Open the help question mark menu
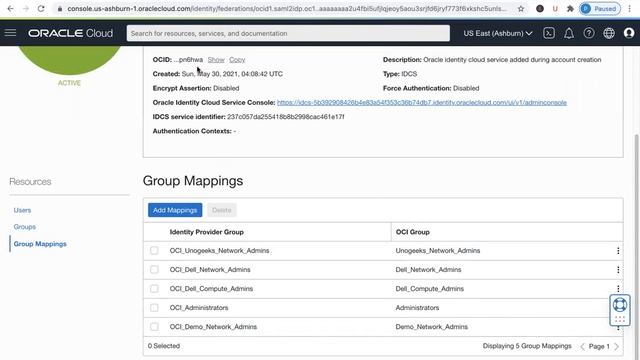The image size is (640, 360). pyautogui.click(x=589, y=33)
